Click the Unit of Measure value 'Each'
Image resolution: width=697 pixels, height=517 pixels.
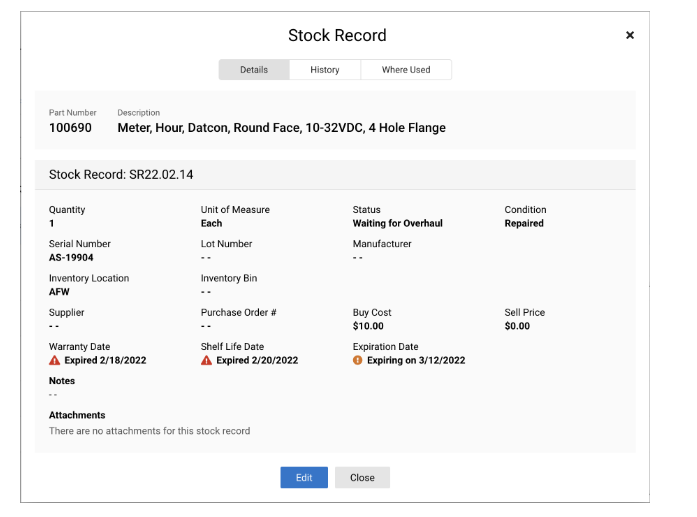tap(211, 223)
